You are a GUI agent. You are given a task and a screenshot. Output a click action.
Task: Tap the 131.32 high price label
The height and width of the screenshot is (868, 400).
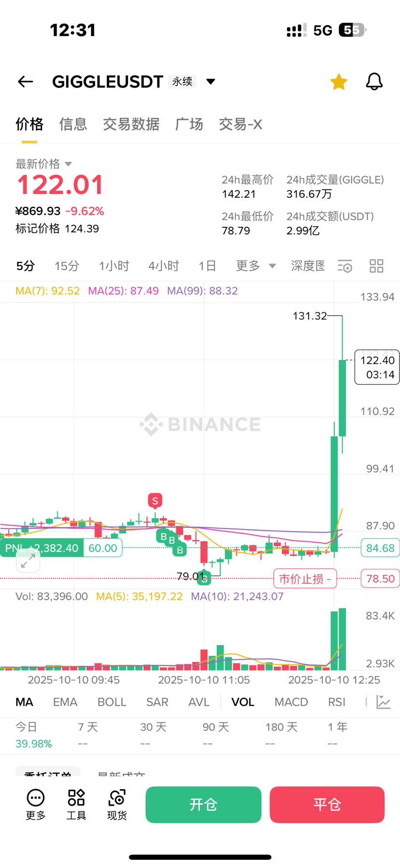pyautogui.click(x=310, y=316)
